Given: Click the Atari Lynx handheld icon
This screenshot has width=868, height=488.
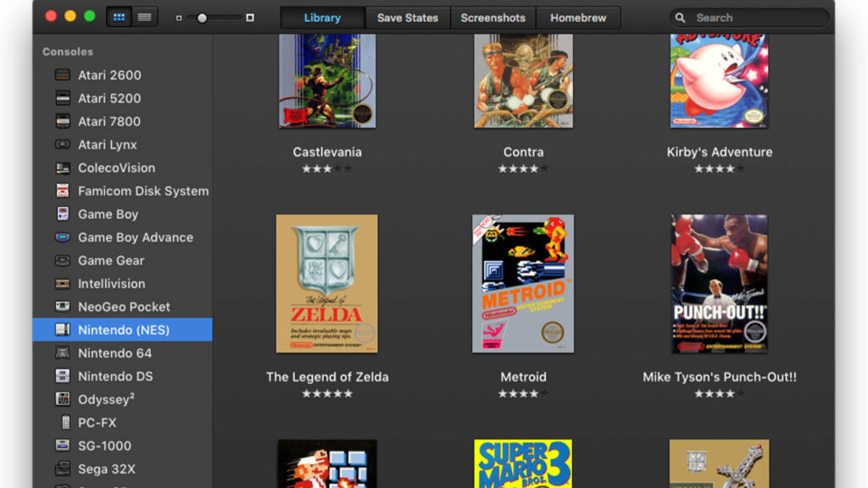Looking at the screenshot, I should tap(63, 144).
